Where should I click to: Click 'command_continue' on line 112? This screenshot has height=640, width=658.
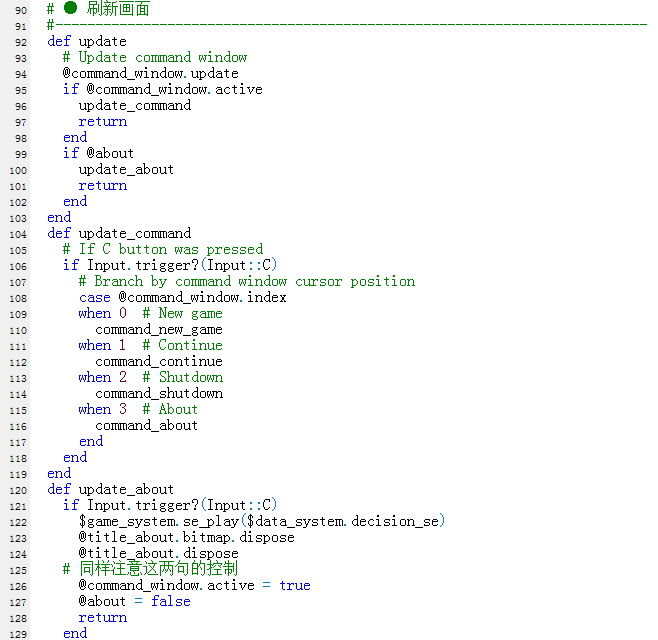point(159,362)
